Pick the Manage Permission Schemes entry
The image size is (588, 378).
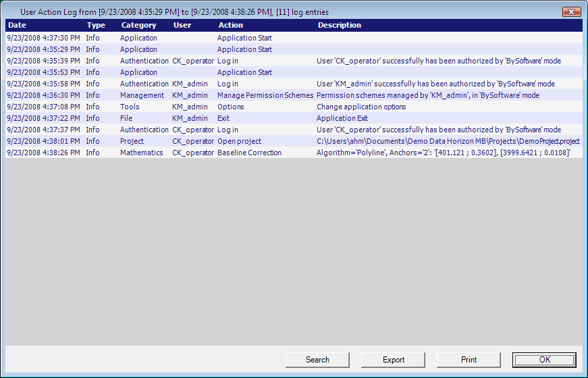click(x=265, y=96)
